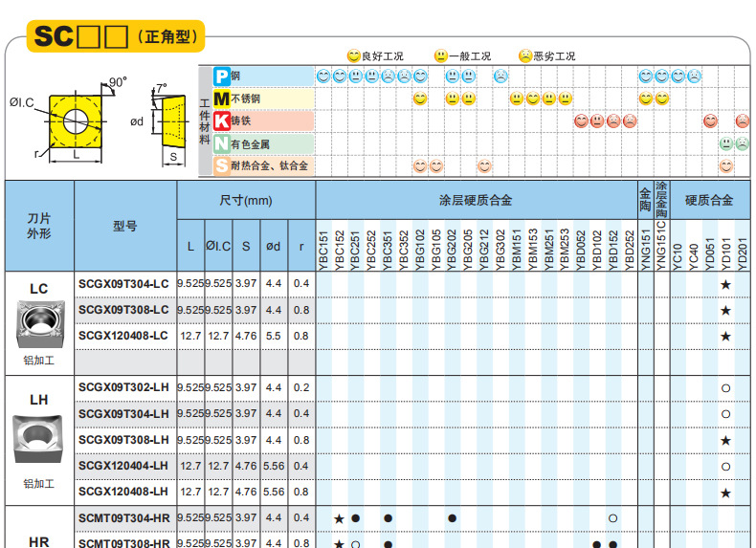Click the 刀片外形 column header
Image resolution: width=756 pixels, height=548 pixels.
click(39, 226)
